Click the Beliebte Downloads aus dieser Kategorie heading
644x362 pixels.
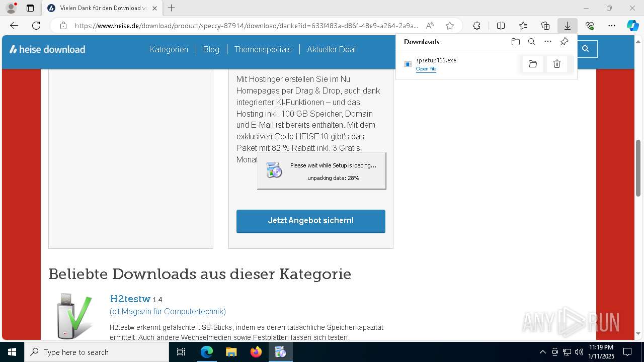click(200, 275)
